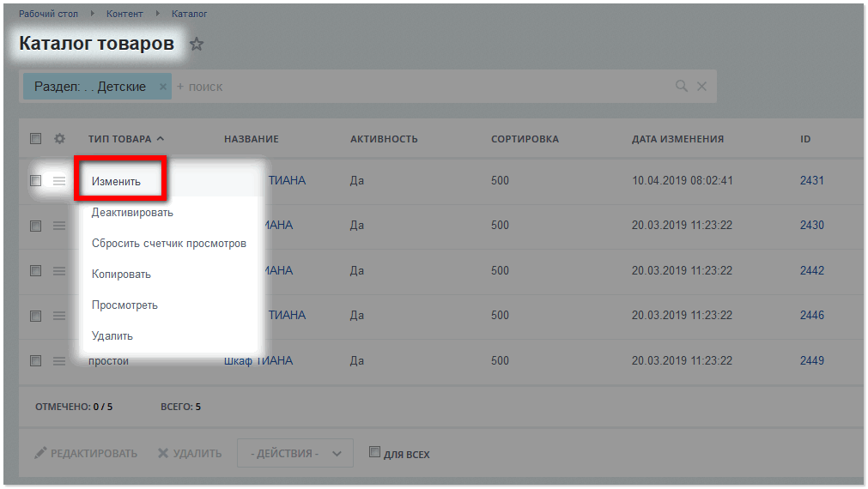Click the Редактировать button
The image size is (868, 489).
(x=86, y=454)
